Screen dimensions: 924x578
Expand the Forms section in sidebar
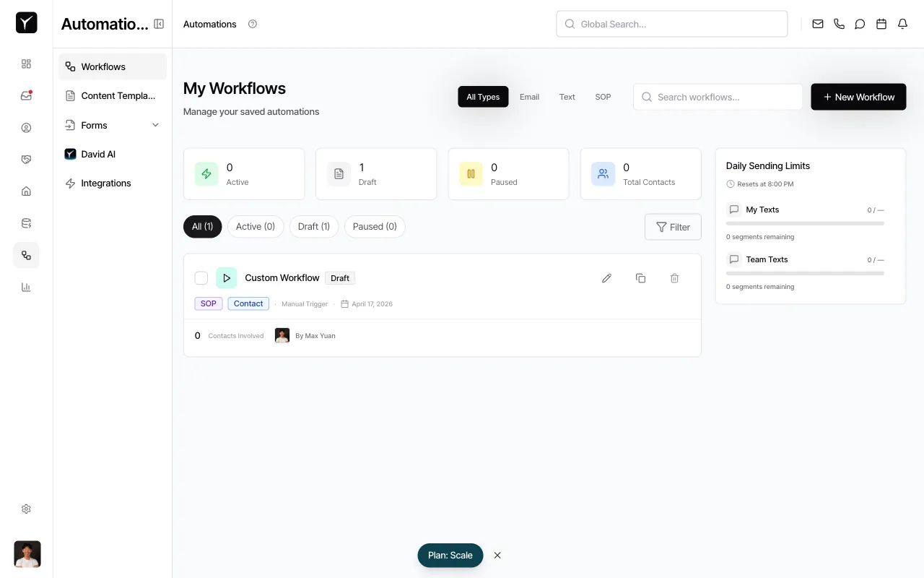(x=155, y=125)
